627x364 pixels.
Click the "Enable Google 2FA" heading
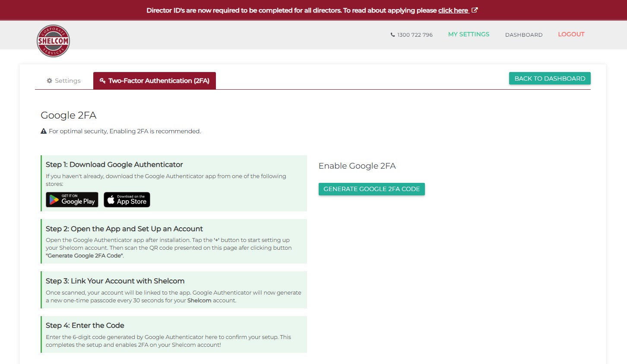[357, 166]
